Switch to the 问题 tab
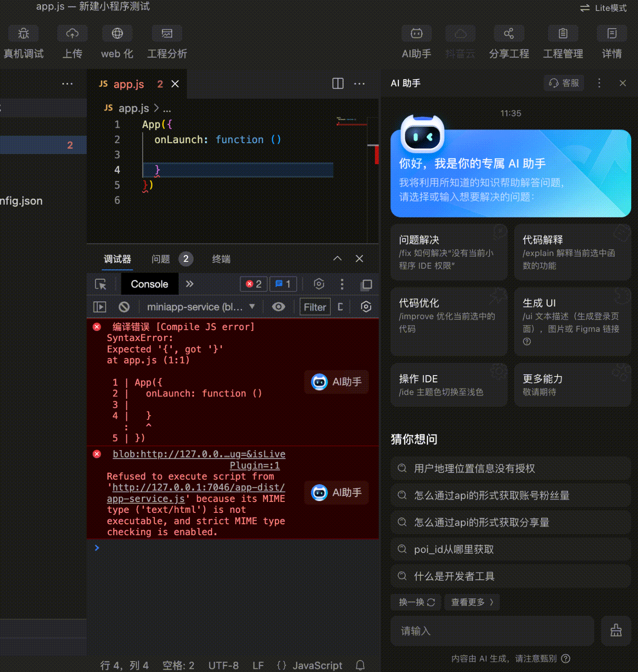The image size is (638, 672). coord(160,259)
